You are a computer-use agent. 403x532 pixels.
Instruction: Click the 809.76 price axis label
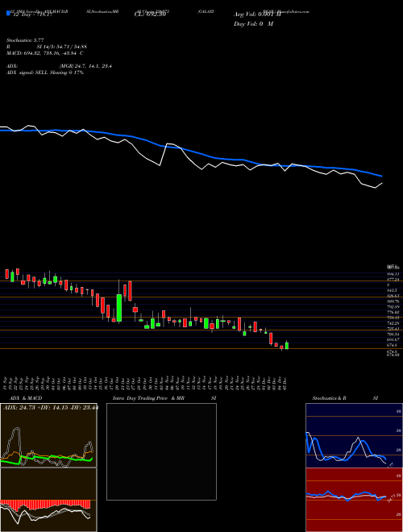pos(394,301)
